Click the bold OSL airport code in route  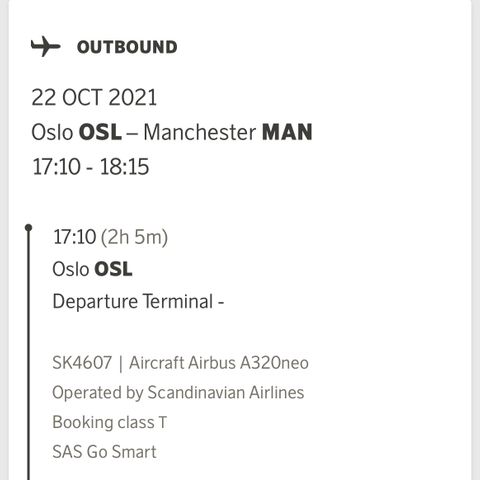pos(100,132)
